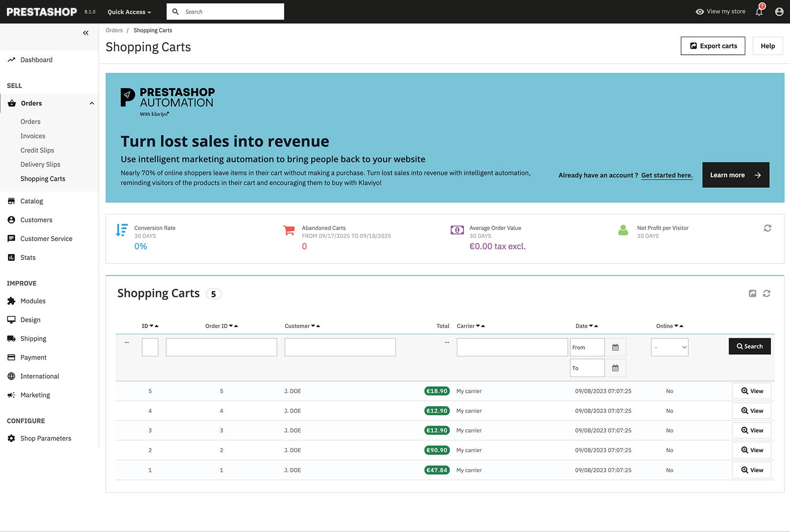Viewport: 790px width, 532px height.
Task: Click View my store eye icon
Action: tap(700, 12)
